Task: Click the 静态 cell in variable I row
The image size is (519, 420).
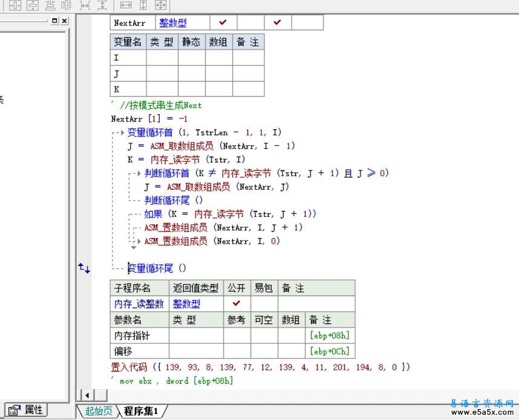Action: coord(192,57)
